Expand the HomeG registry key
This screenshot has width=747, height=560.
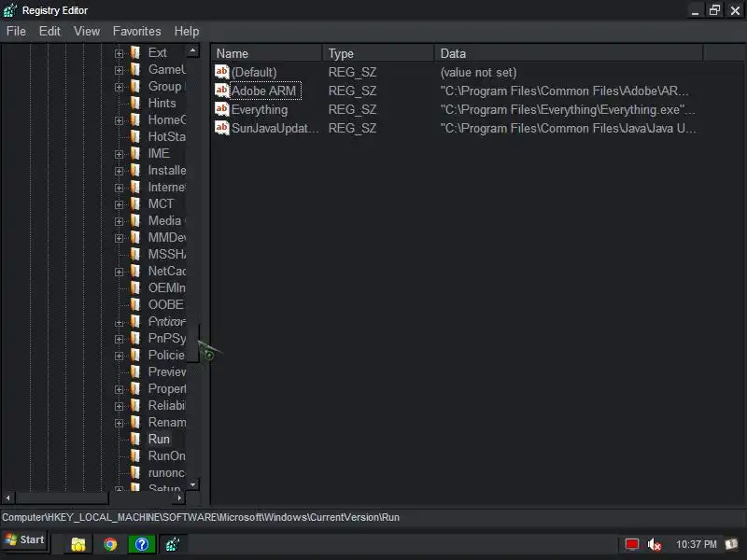pos(120,120)
